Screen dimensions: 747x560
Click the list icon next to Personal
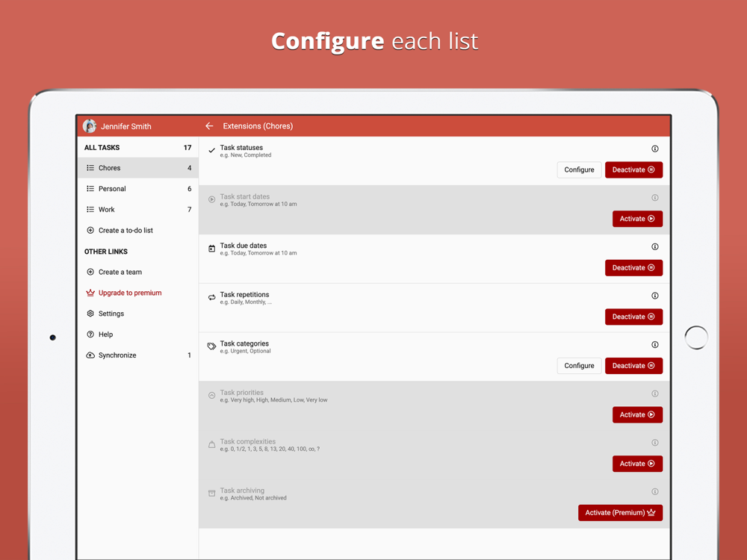90,189
